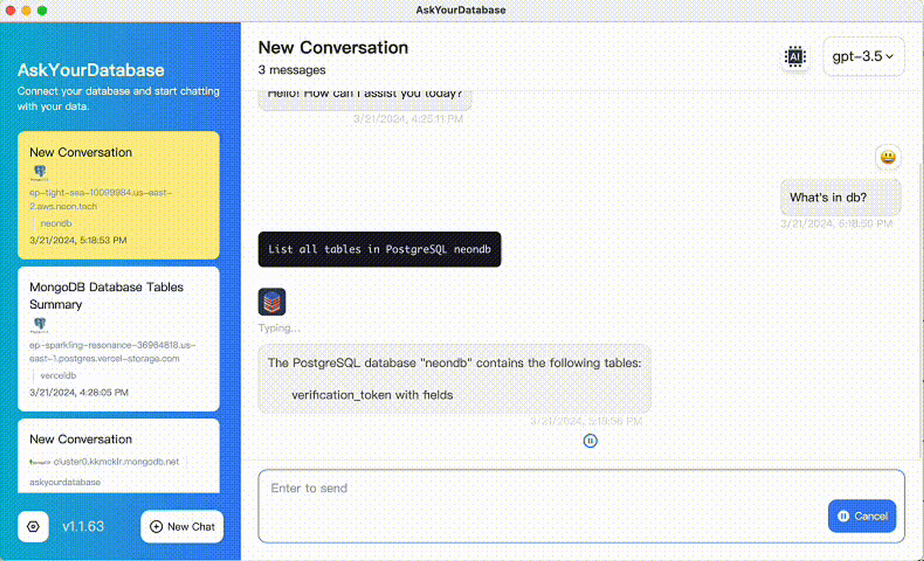Click the neondb tables reply message
The width and height of the screenshot is (924, 561).
click(x=454, y=378)
